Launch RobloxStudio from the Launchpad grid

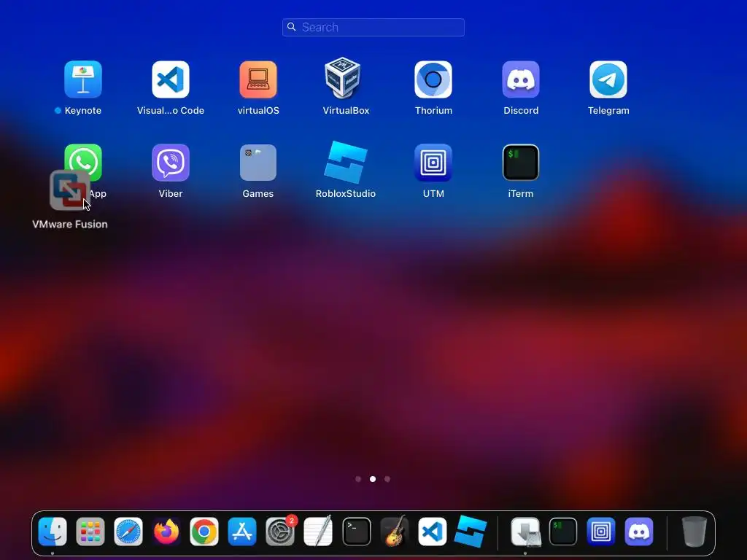coord(345,163)
